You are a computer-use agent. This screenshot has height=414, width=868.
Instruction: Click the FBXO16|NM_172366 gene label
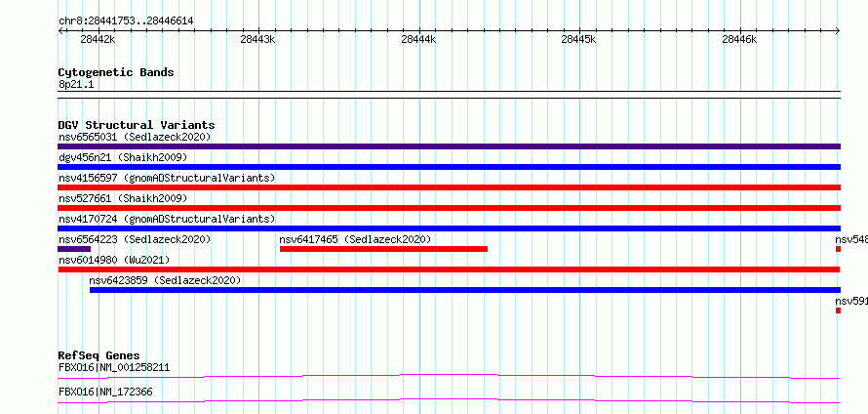[105, 392]
